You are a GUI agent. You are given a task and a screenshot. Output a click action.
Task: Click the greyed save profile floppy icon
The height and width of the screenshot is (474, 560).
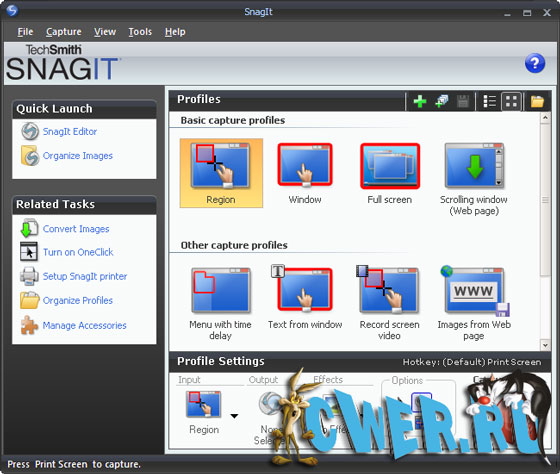(463, 102)
